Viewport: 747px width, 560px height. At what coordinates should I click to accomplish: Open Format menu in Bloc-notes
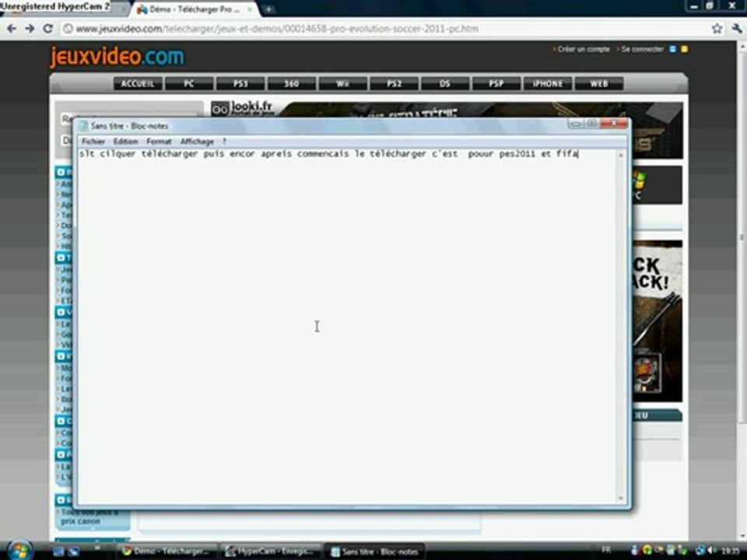click(x=159, y=142)
